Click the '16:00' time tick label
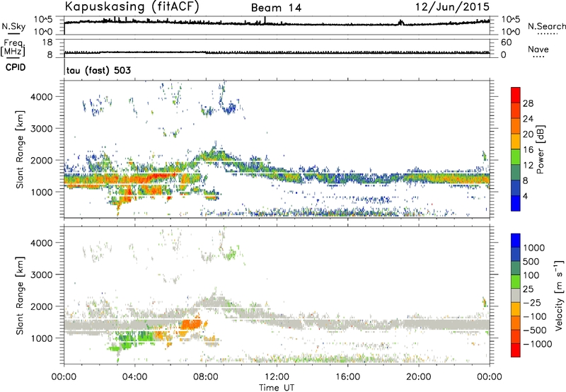Viewport: 566px width, 392px height. [x=347, y=377]
